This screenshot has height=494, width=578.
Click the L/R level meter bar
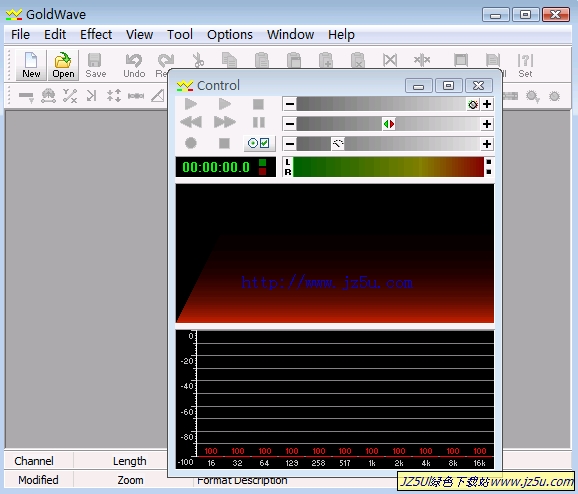pos(388,167)
